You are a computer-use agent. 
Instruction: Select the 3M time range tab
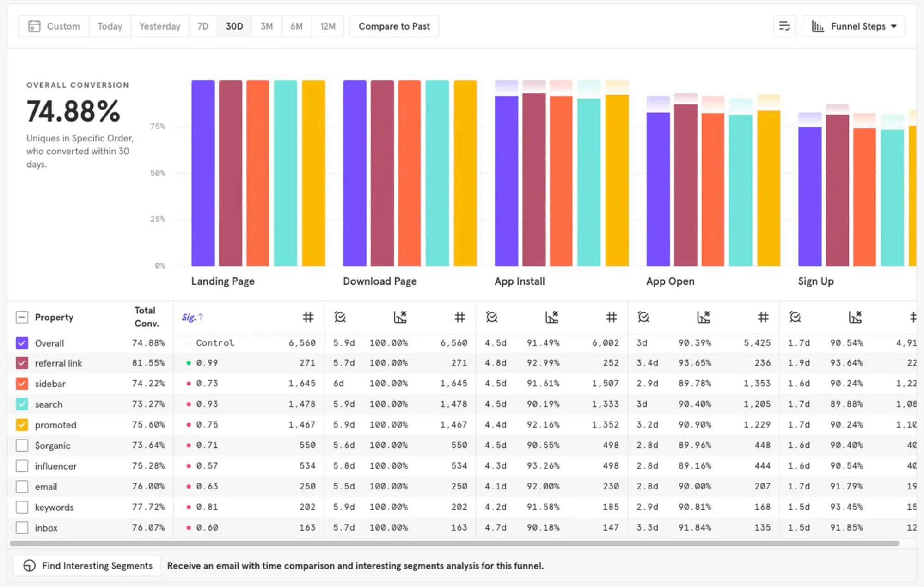click(x=266, y=26)
